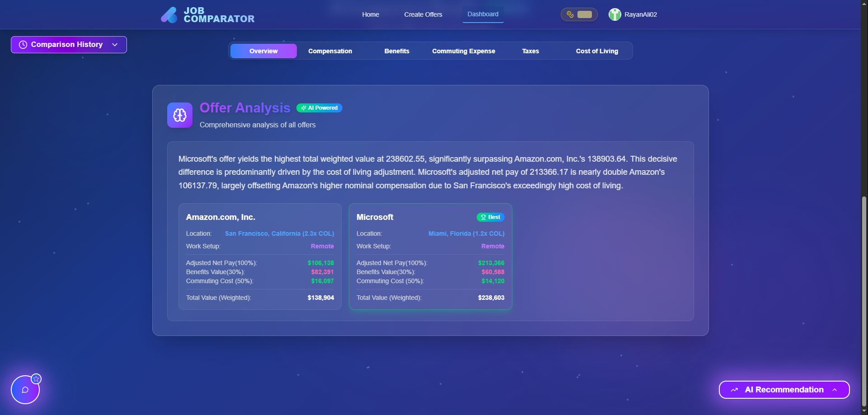The width and height of the screenshot is (868, 415).
Task: Open the Commuting Expense tab
Action: (464, 51)
